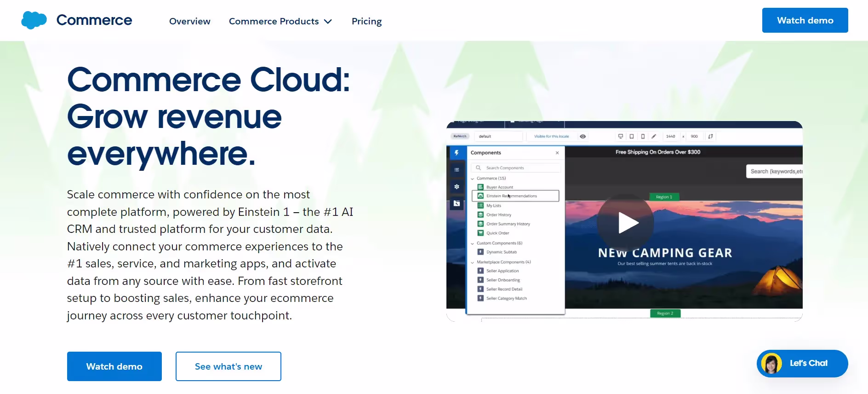Screen dimensions: 868x394
Task: Open the Overview navigation link
Action: (189, 21)
